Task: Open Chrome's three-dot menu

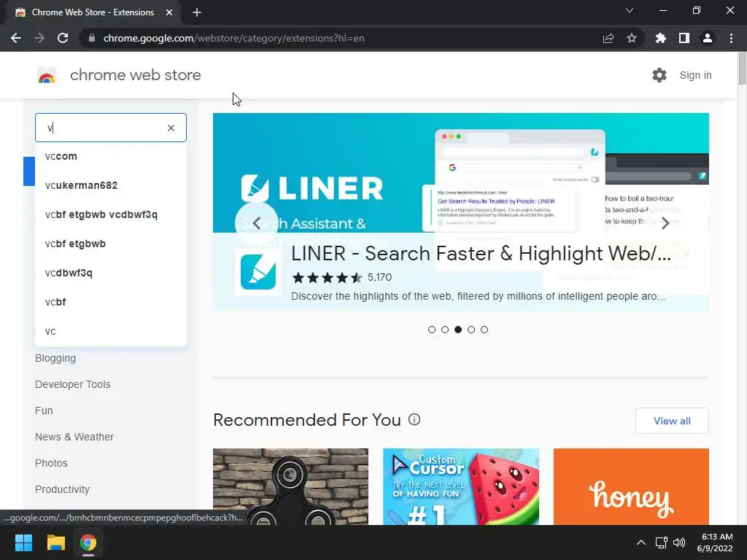Action: (x=731, y=38)
